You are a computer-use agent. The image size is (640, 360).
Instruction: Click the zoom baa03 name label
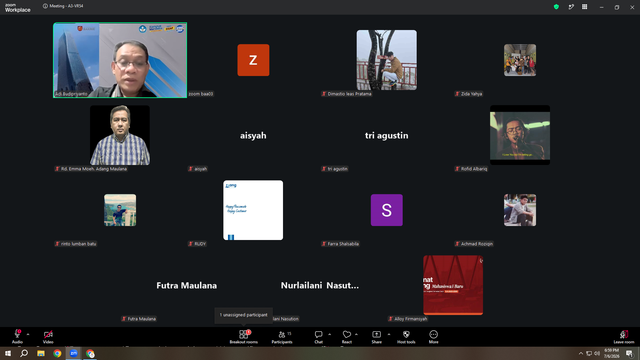pyautogui.click(x=201, y=94)
